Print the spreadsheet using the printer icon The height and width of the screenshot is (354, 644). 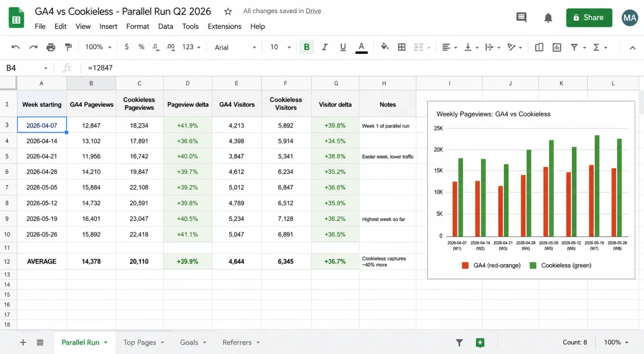click(x=51, y=47)
